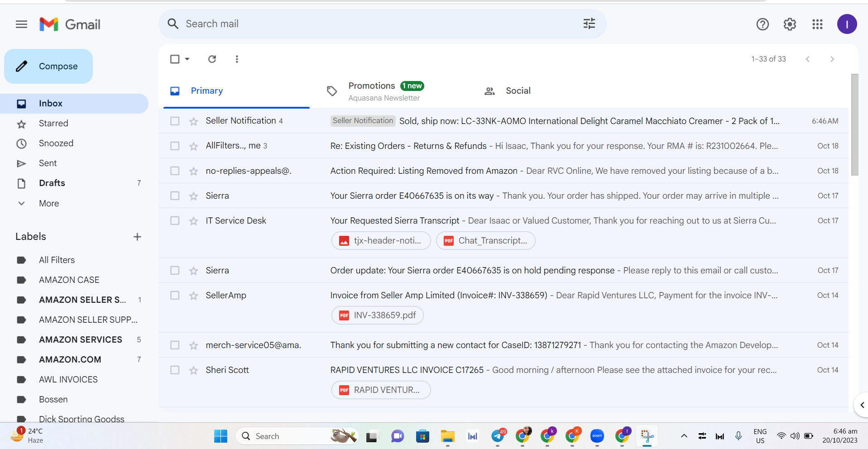Open Wi-Fi network settings in tray
The height and width of the screenshot is (449, 868).
coord(781,436)
